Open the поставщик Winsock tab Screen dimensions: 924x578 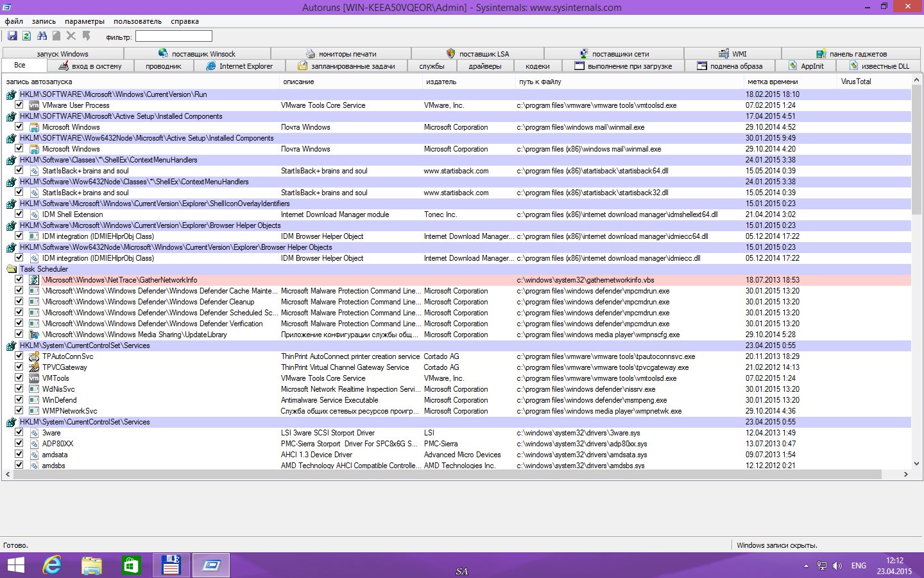(197, 54)
